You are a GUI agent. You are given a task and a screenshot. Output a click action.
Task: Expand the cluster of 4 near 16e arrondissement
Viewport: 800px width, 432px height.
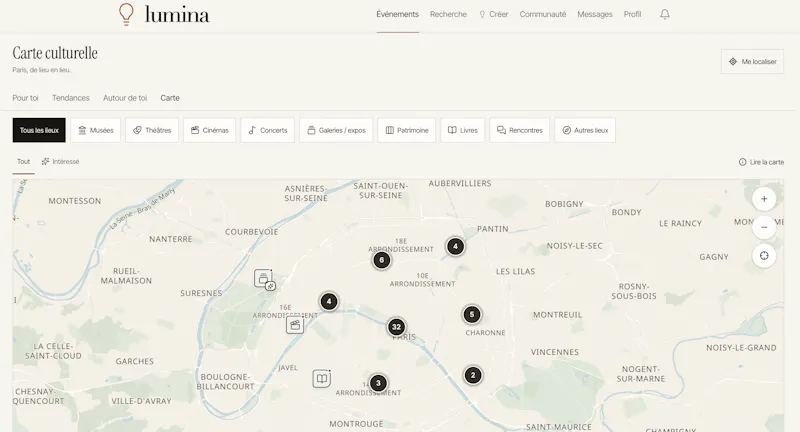coord(329,301)
